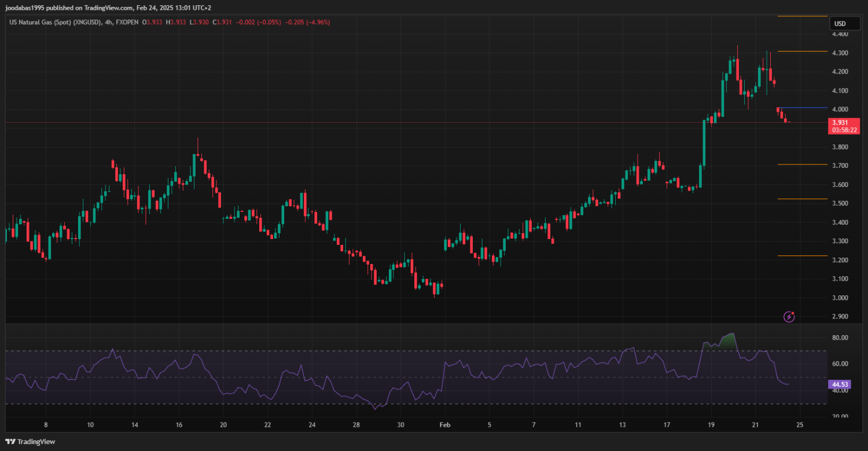This screenshot has height=451, width=868.
Task: Click the 3.500 price axis label
Action: [840, 204]
